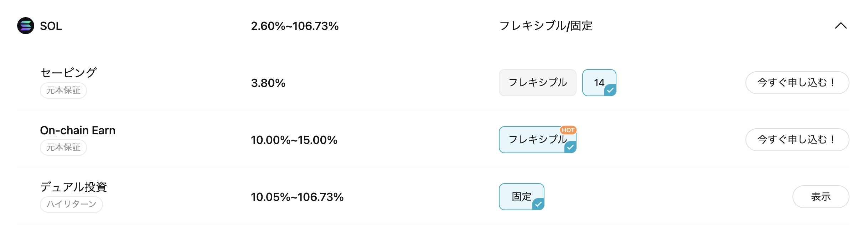The width and height of the screenshot is (868, 243).
Task: Click the セービング product name
Action: point(68,73)
